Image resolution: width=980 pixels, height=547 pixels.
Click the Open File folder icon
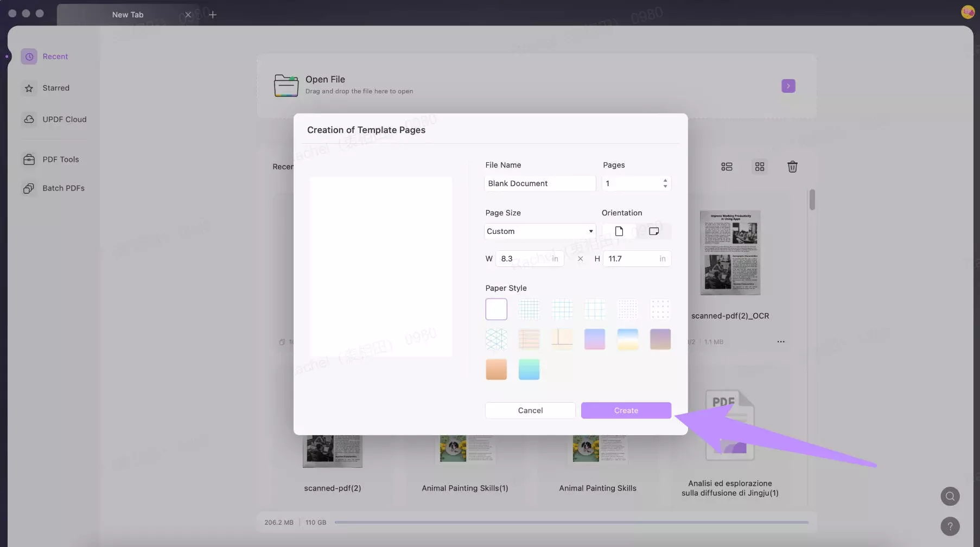click(x=286, y=86)
